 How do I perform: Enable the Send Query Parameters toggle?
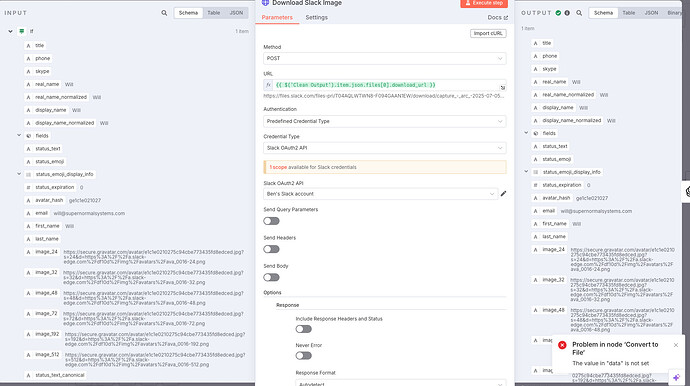pos(272,221)
